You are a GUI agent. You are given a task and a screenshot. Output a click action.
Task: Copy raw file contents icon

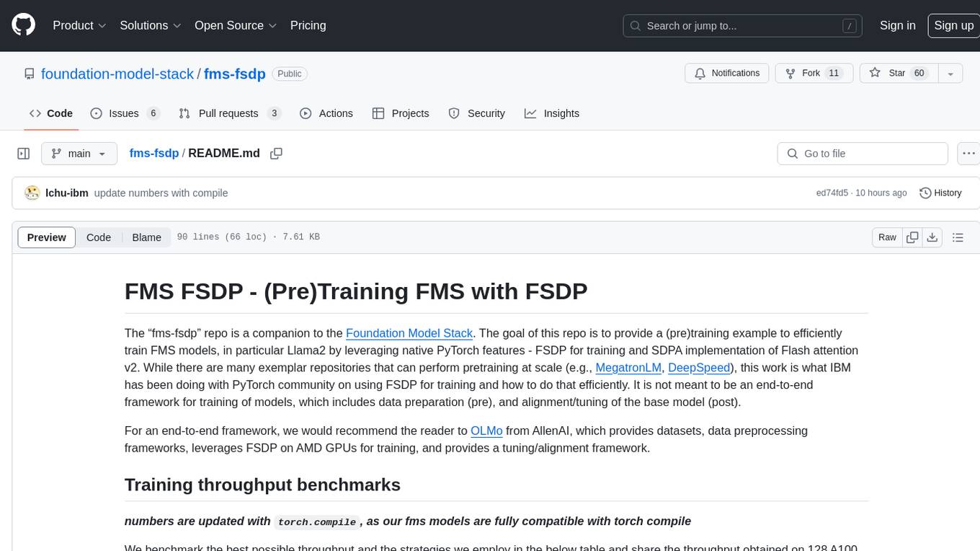(x=912, y=237)
